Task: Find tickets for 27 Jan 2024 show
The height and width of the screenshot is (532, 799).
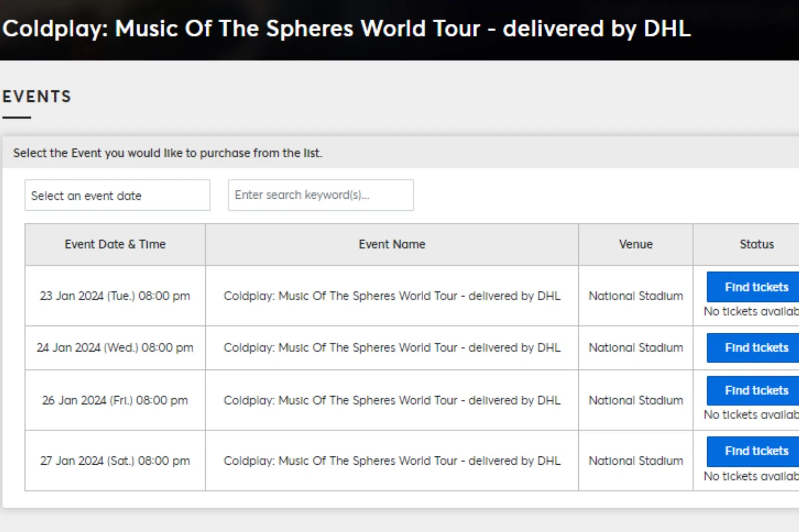Action: click(x=756, y=451)
